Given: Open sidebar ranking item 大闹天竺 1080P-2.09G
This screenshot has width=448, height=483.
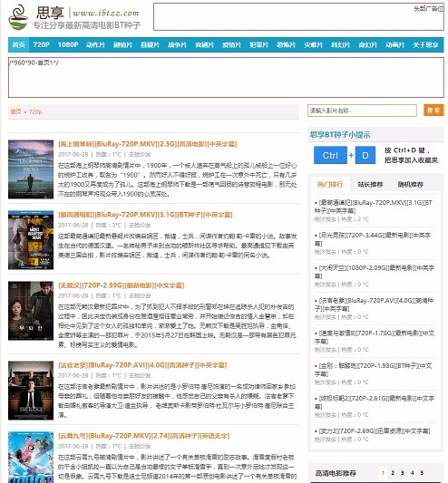Looking at the screenshot, I should coord(375,272).
